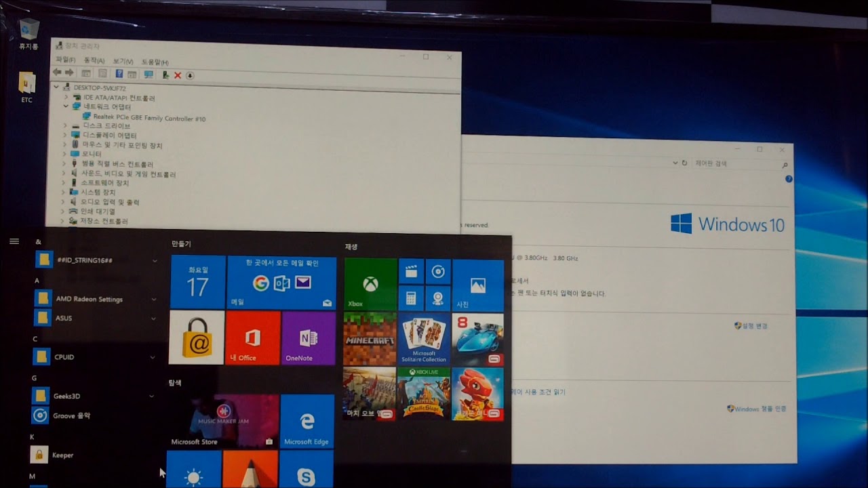Open the Asphalt 8 racing game tile

[x=478, y=340]
